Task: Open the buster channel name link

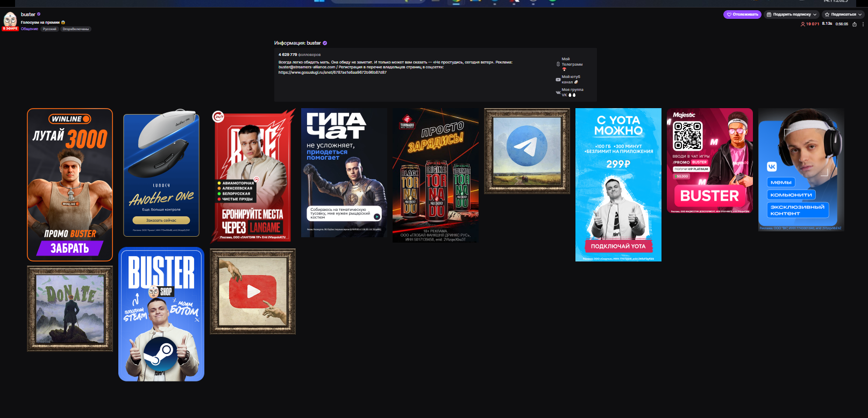Action: [x=28, y=15]
